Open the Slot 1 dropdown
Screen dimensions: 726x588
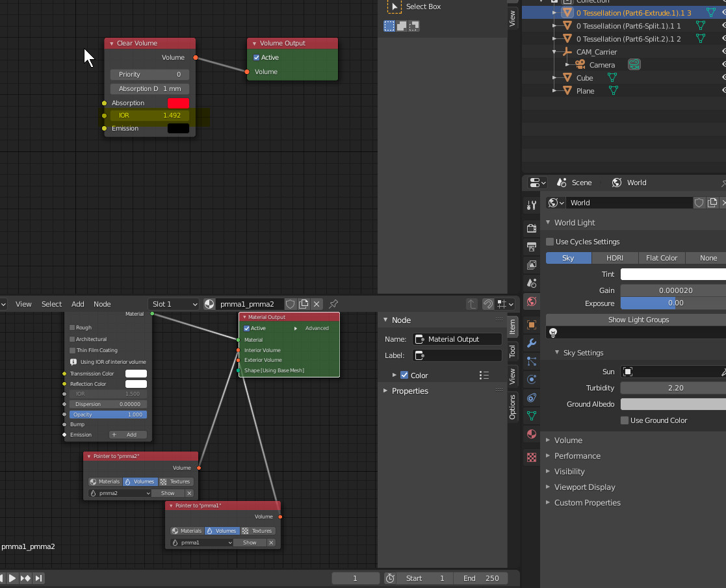(174, 304)
